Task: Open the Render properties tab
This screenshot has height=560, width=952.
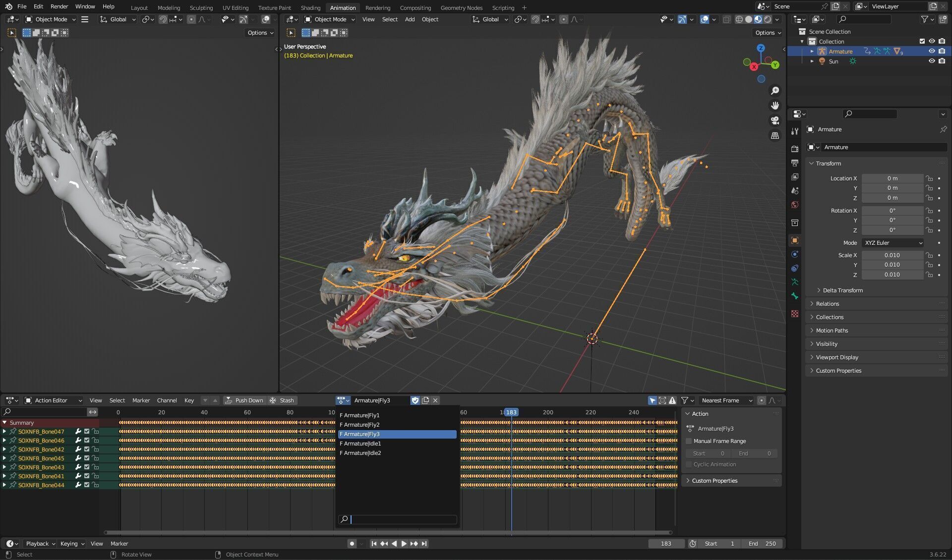Action: coord(795,149)
